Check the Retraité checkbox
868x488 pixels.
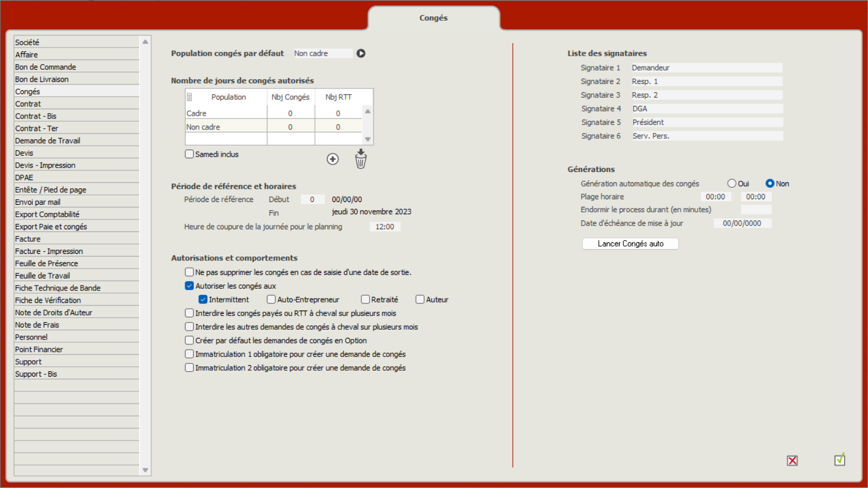365,300
